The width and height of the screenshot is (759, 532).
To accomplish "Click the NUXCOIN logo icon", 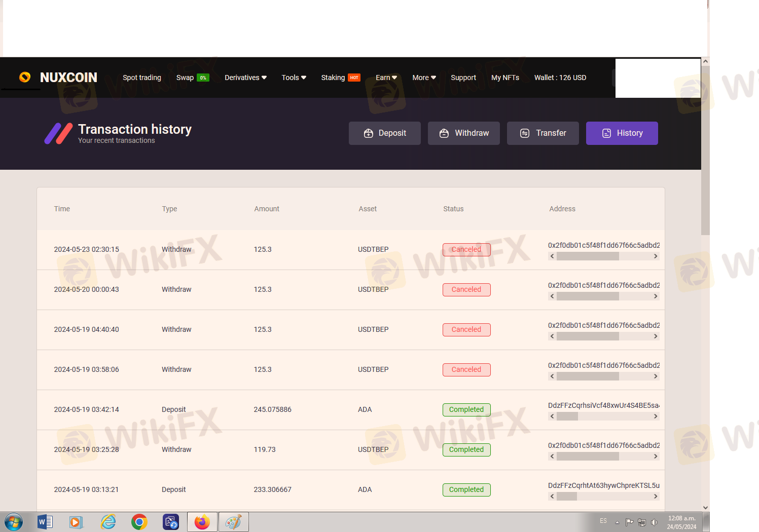I will point(25,77).
